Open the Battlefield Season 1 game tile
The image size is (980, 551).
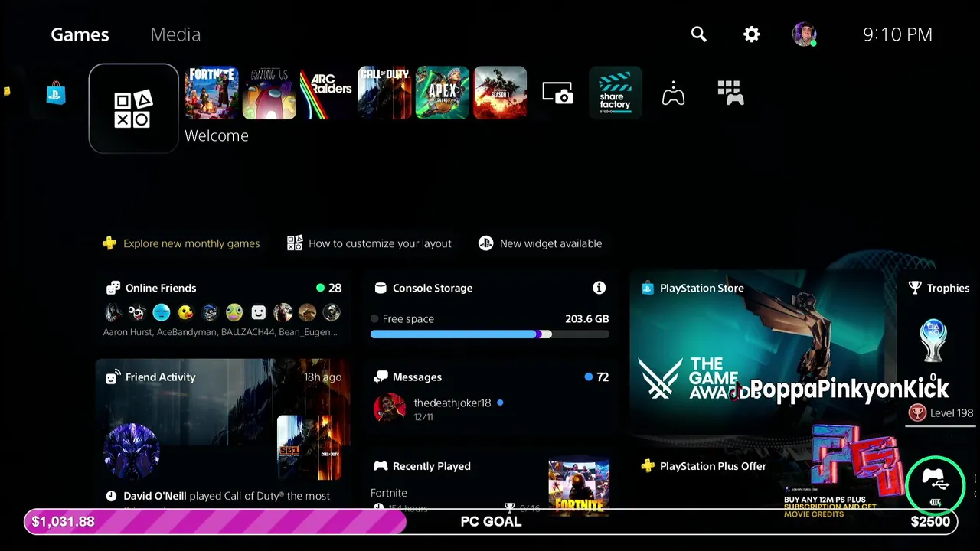pos(500,93)
